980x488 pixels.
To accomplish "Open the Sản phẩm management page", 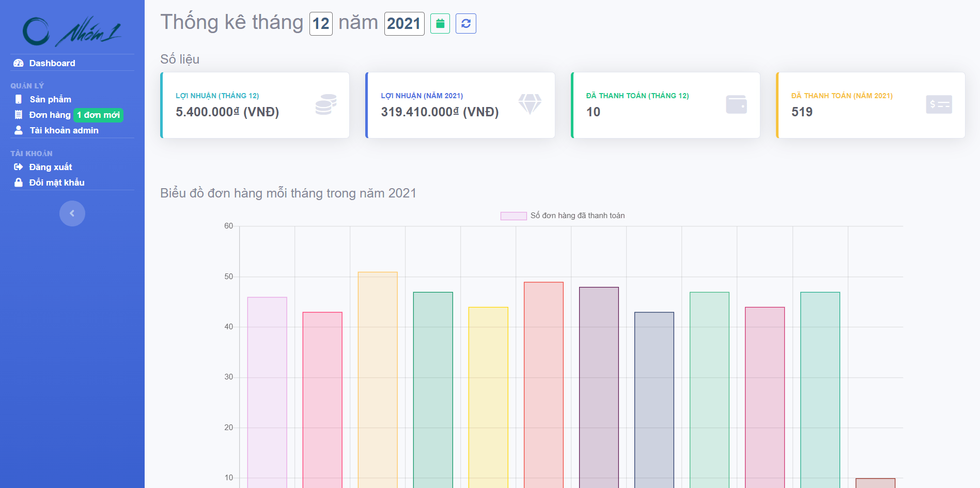I will (50, 99).
